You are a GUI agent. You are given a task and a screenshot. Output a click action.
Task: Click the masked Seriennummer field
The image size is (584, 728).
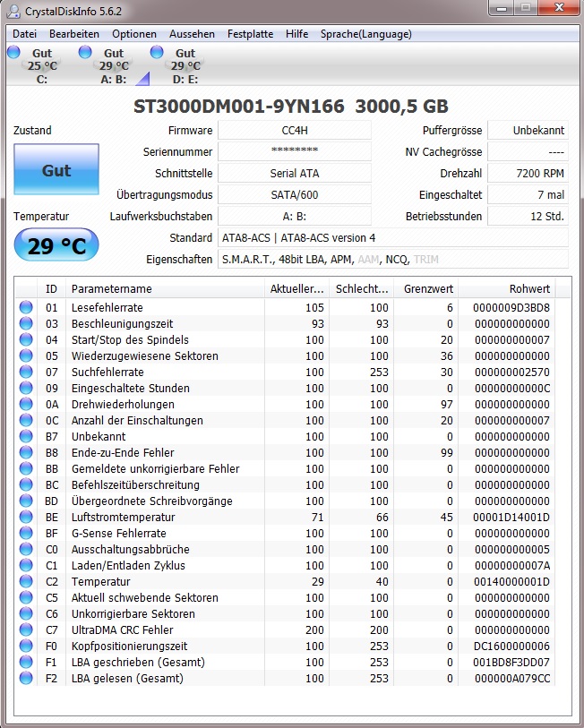click(x=295, y=151)
